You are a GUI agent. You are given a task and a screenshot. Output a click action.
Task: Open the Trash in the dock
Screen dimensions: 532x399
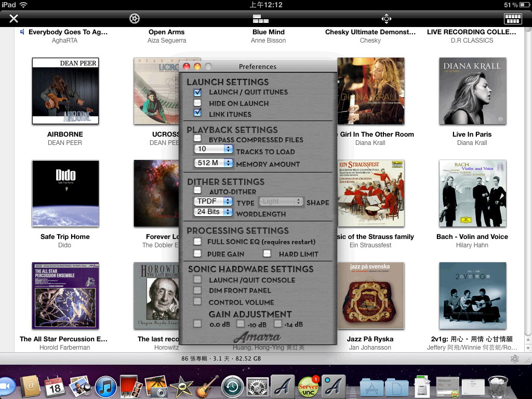pos(498,387)
